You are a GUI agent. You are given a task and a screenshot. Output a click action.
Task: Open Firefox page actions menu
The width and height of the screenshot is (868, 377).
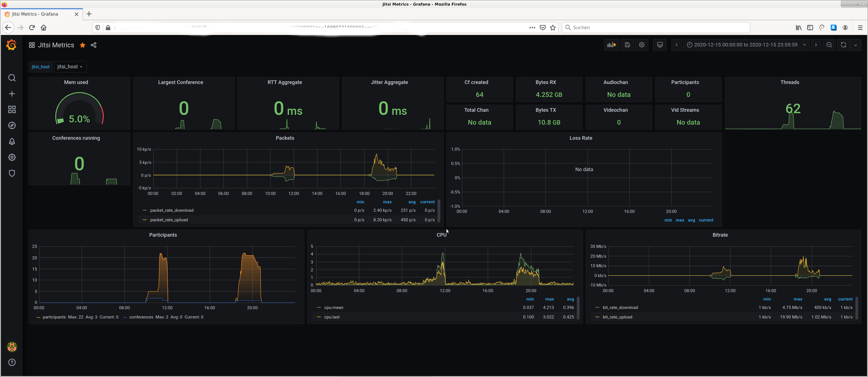pos(532,28)
